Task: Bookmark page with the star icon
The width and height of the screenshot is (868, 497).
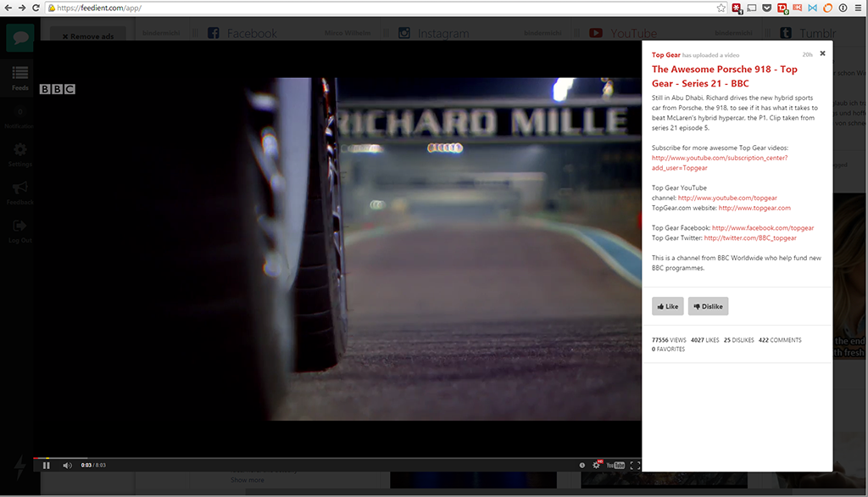Action: point(721,8)
